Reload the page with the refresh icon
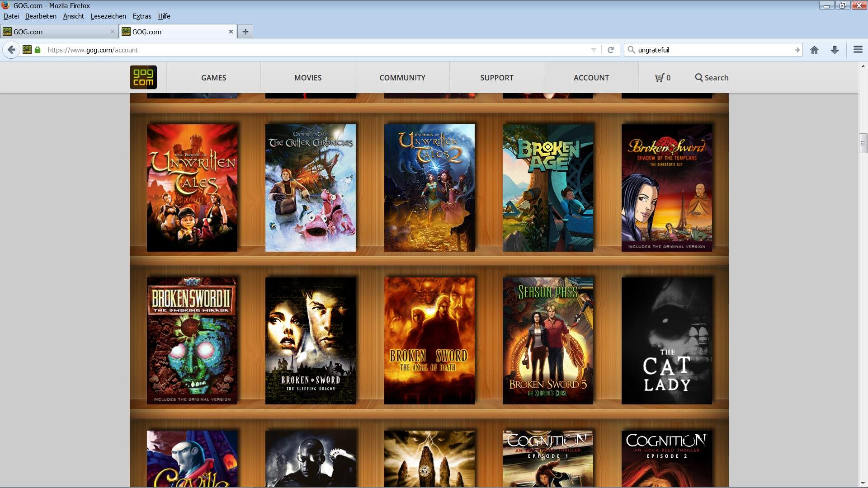 coord(610,50)
